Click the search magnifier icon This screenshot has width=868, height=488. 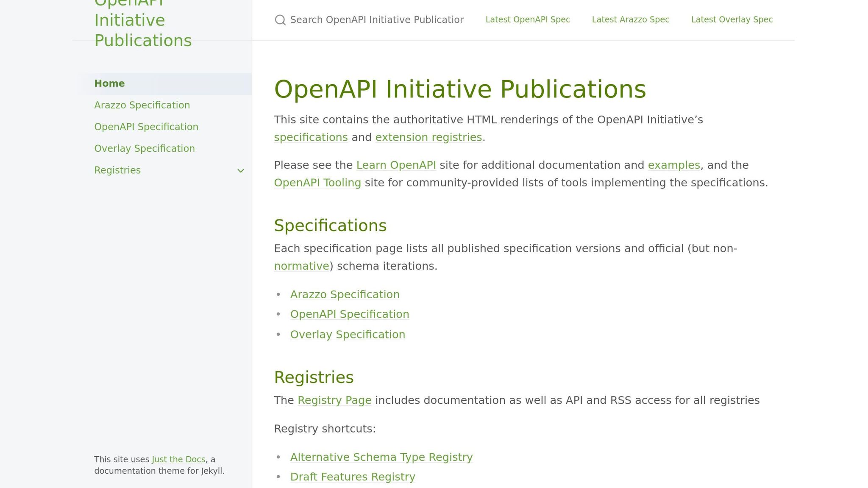point(280,20)
